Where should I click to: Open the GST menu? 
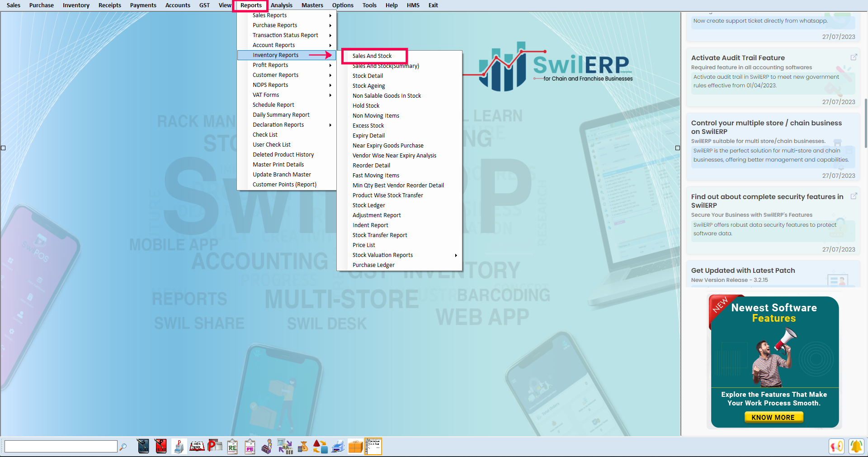coord(204,5)
